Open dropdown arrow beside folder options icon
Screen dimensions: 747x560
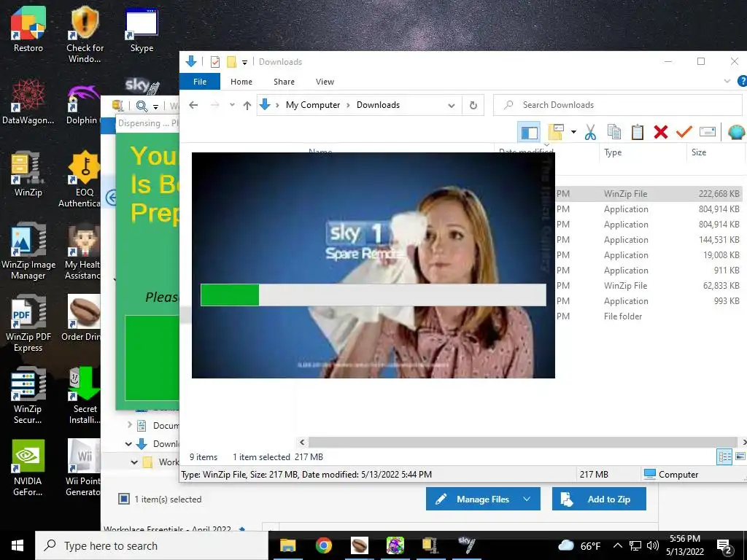(x=573, y=133)
